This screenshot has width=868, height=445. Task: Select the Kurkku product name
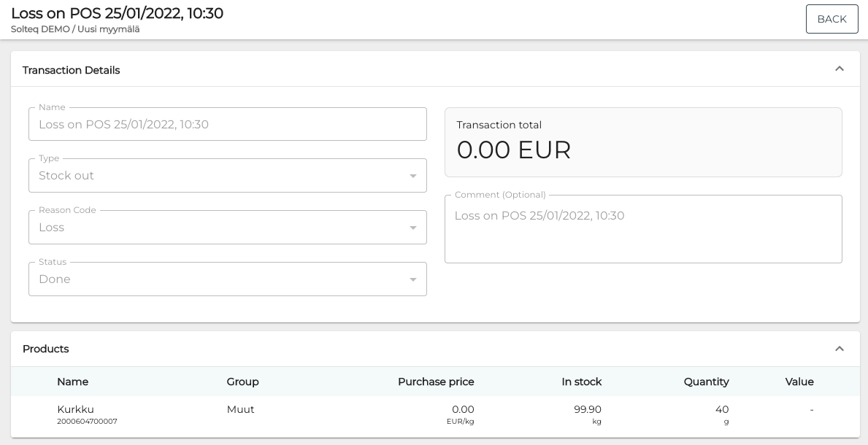click(75, 409)
